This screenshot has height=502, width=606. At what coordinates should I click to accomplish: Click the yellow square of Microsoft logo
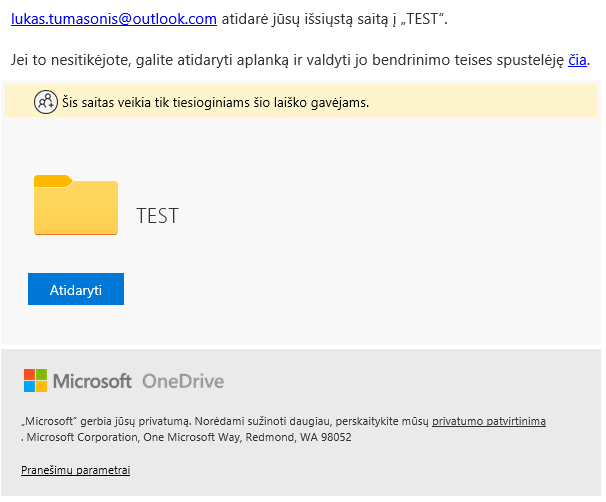(x=41, y=387)
